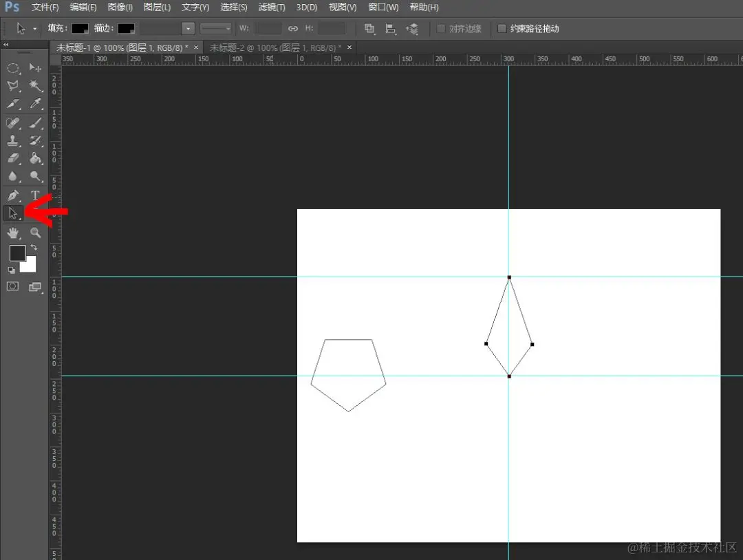The width and height of the screenshot is (743, 560).
Task: Select the History Brush tool
Action: 35,141
